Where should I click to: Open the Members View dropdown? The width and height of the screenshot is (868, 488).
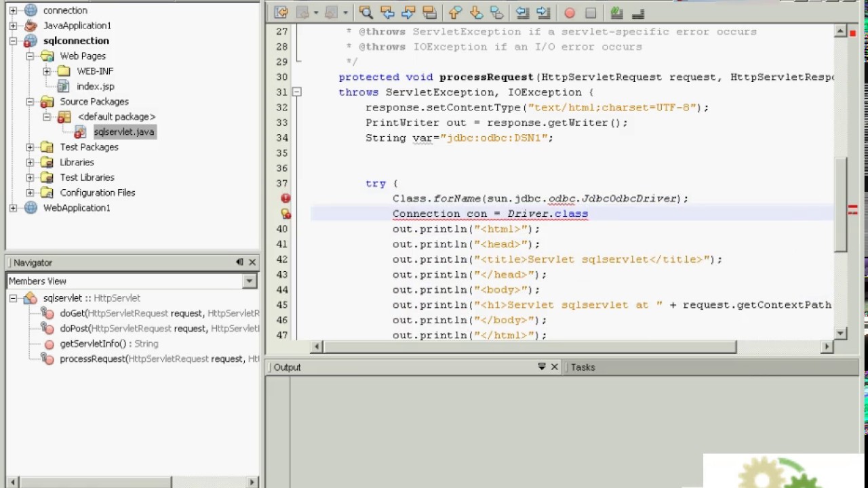click(x=249, y=281)
